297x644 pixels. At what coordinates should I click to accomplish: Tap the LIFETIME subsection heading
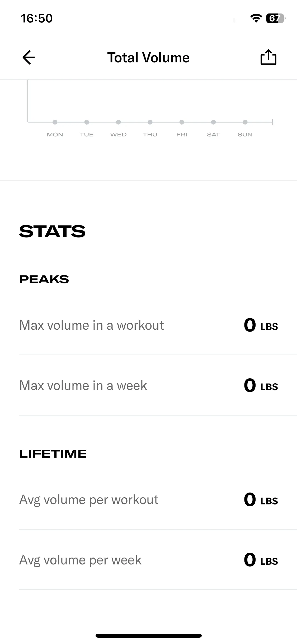(x=53, y=454)
